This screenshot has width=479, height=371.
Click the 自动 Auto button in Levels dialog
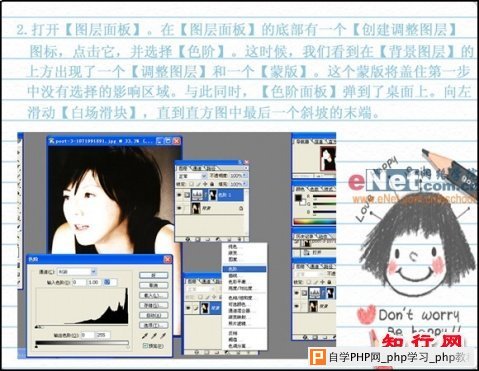154,315
